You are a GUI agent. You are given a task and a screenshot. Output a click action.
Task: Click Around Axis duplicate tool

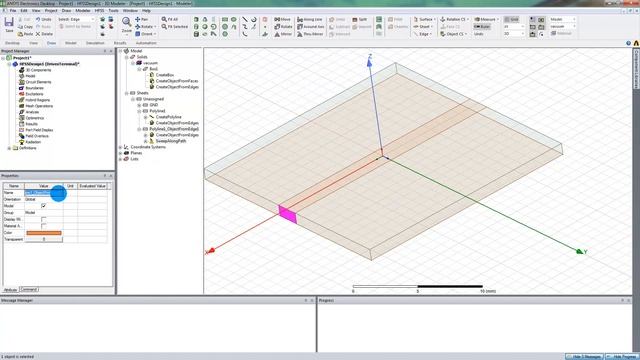click(x=311, y=27)
